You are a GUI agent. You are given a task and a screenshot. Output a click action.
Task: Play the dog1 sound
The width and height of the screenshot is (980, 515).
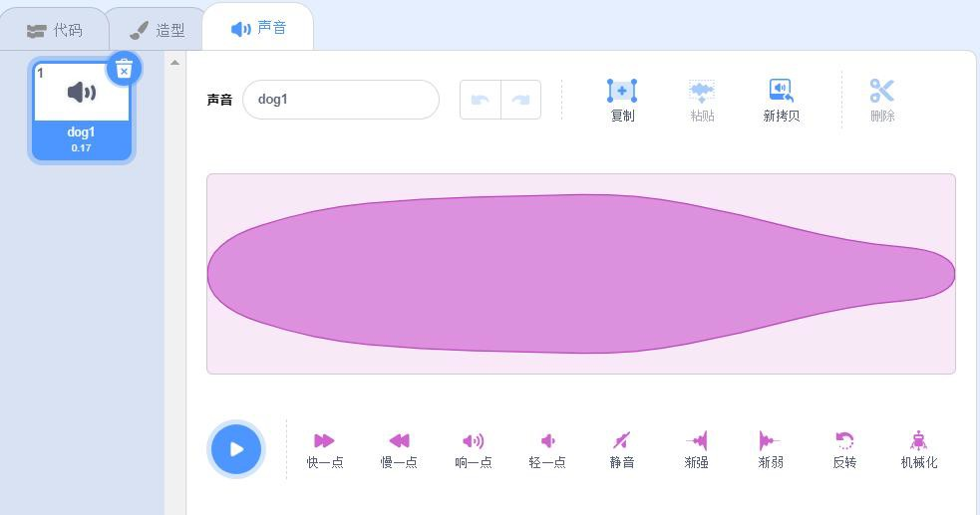pos(236,449)
